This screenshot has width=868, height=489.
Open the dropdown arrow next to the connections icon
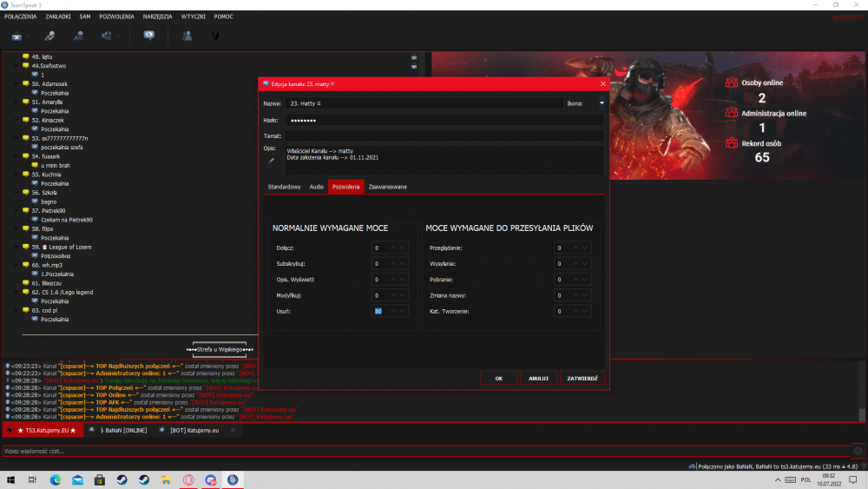click(28, 36)
